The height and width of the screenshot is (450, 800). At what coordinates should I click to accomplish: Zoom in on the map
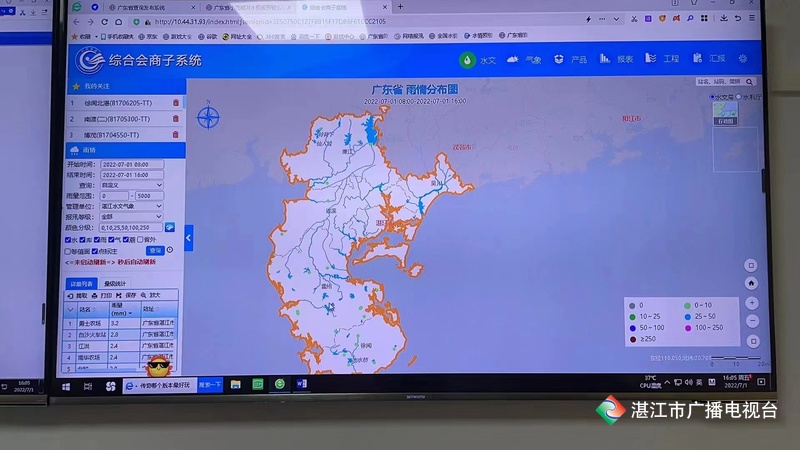(x=752, y=302)
